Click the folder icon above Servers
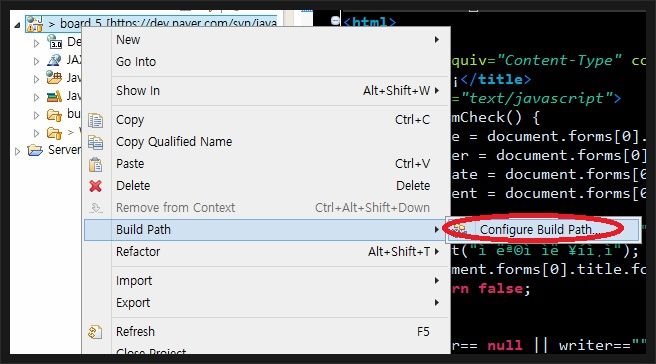656x364 pixels. [x=54, y=133]
